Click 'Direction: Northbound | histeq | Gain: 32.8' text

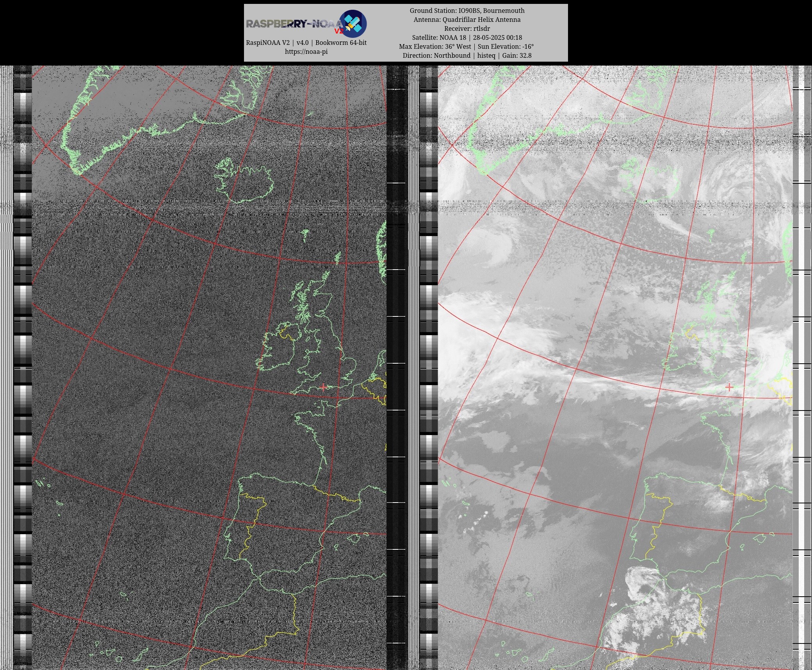coord(467,55)
